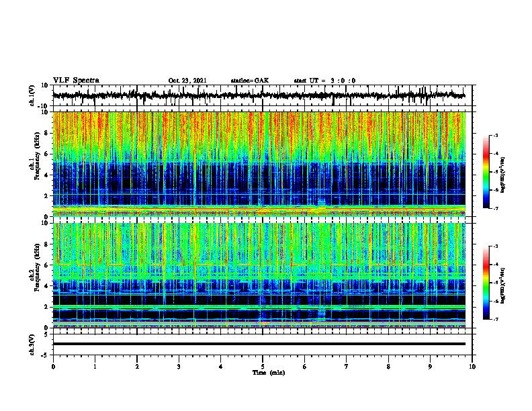The image size is (532, 411).
Task: Click the "10" tick label on the Time axis
Action: pyautogui.click(x=472, y=367)
